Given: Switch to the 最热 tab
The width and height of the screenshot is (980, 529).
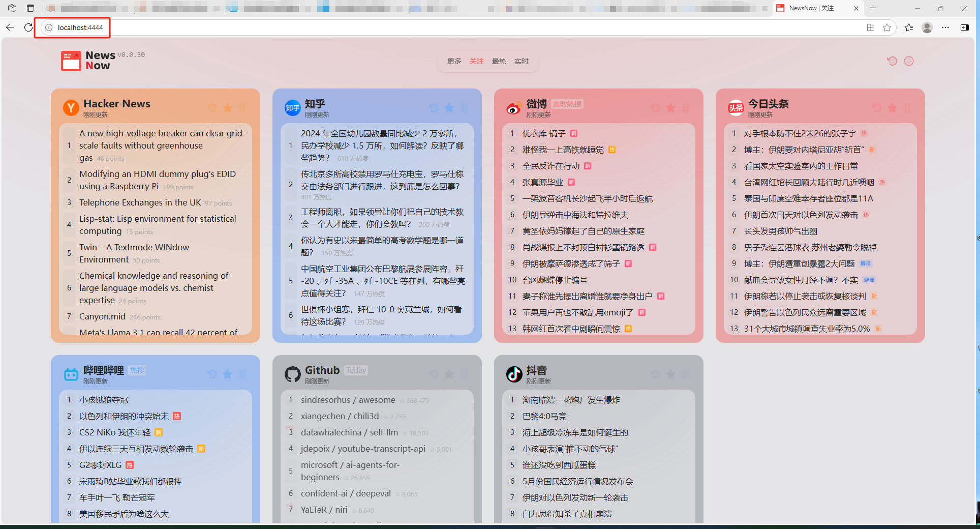Looking at the screenshot, I should click(499, 61).
